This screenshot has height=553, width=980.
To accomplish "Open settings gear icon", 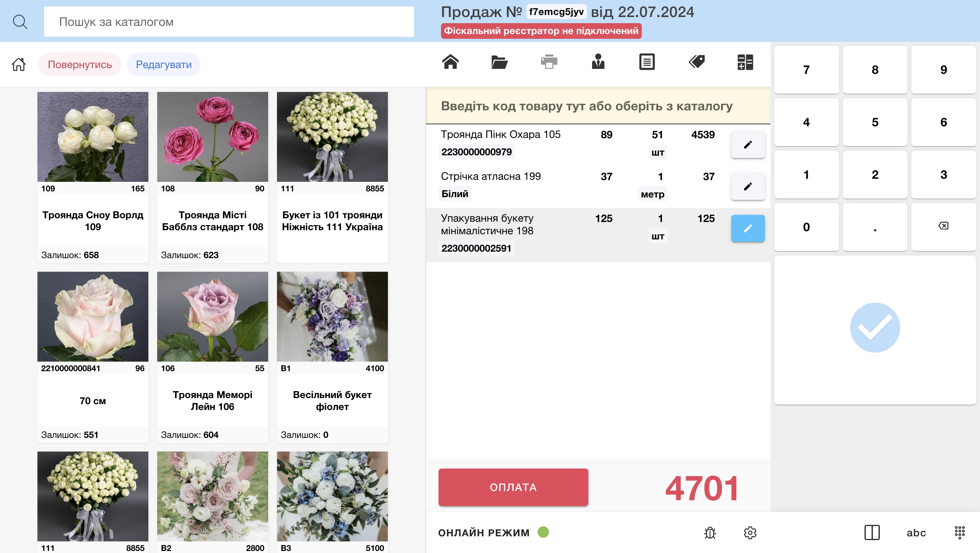I will (750, 533).
